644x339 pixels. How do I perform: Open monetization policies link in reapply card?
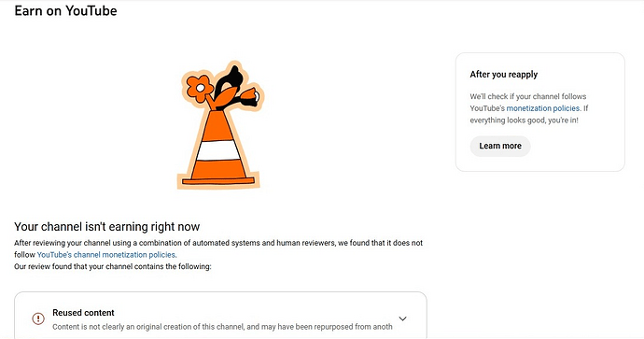click(x=543, y=108)
